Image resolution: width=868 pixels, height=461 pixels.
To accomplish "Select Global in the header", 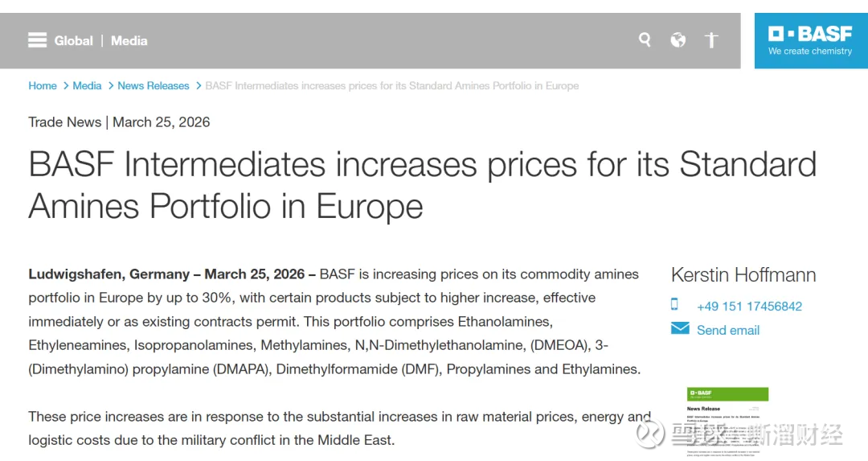I will tap(74, 40).
